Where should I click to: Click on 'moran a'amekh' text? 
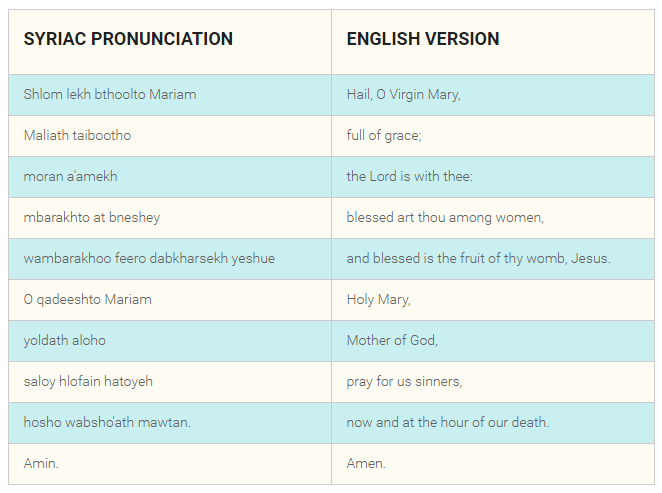coord(70,177)
